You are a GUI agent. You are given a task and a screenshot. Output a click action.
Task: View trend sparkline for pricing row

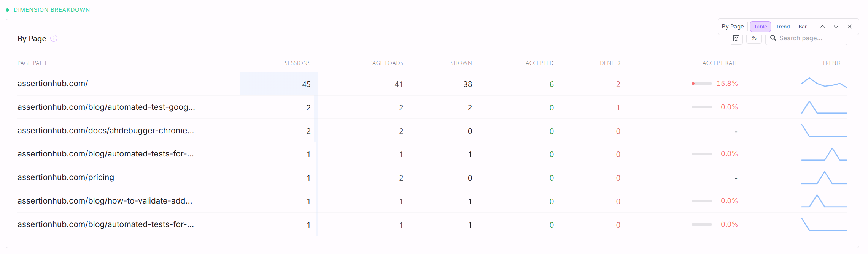[x=824, y=178]
